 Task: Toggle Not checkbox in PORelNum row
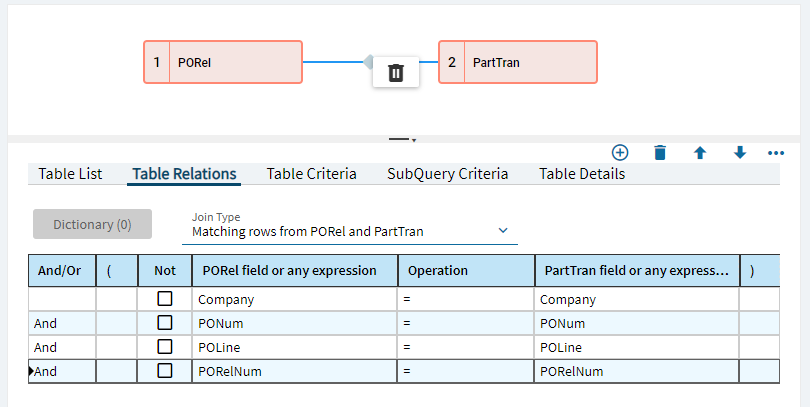click(165, 370)
